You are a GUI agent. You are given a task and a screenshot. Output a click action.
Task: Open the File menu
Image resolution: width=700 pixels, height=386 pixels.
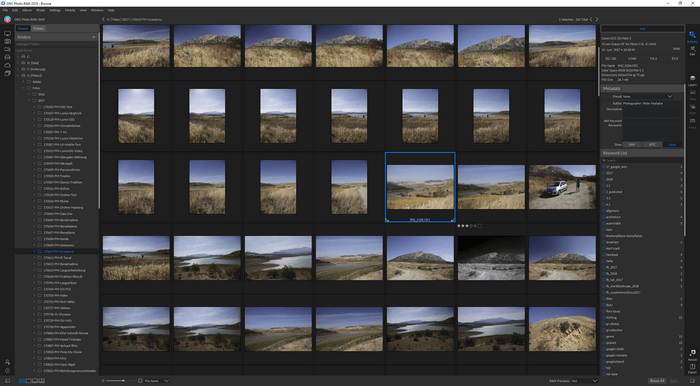[5, 10]
